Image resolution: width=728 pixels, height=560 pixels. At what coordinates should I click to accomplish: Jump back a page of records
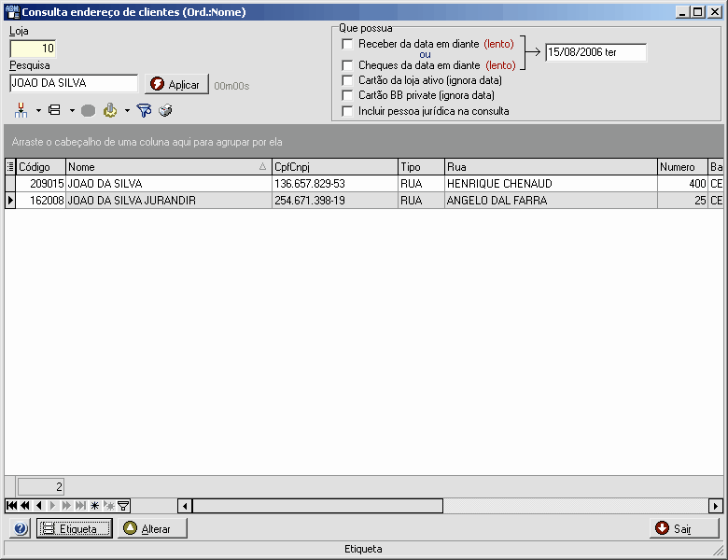[x=25, y=506]
